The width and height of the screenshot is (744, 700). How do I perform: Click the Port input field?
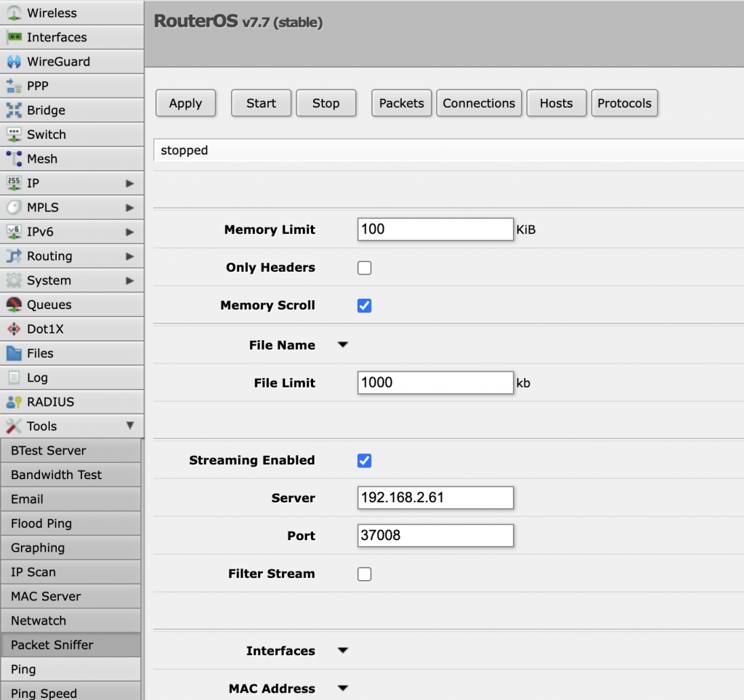click(x=435, y=535)
